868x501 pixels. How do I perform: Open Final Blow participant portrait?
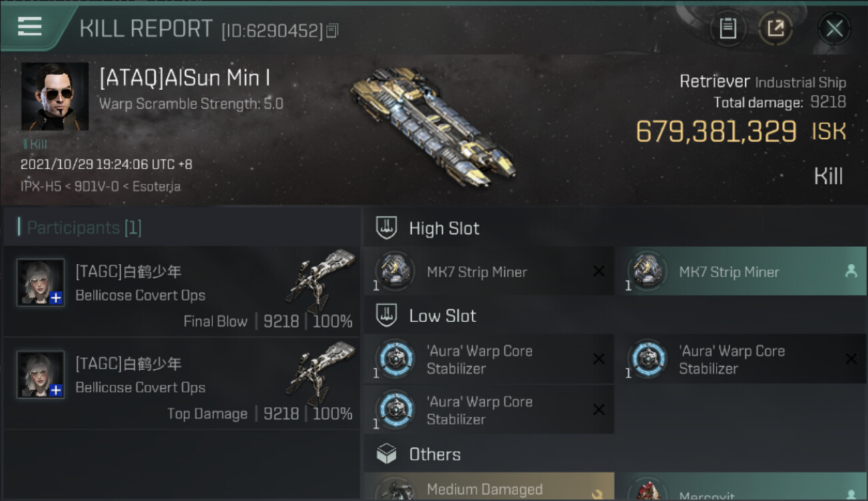coord(41,283)
